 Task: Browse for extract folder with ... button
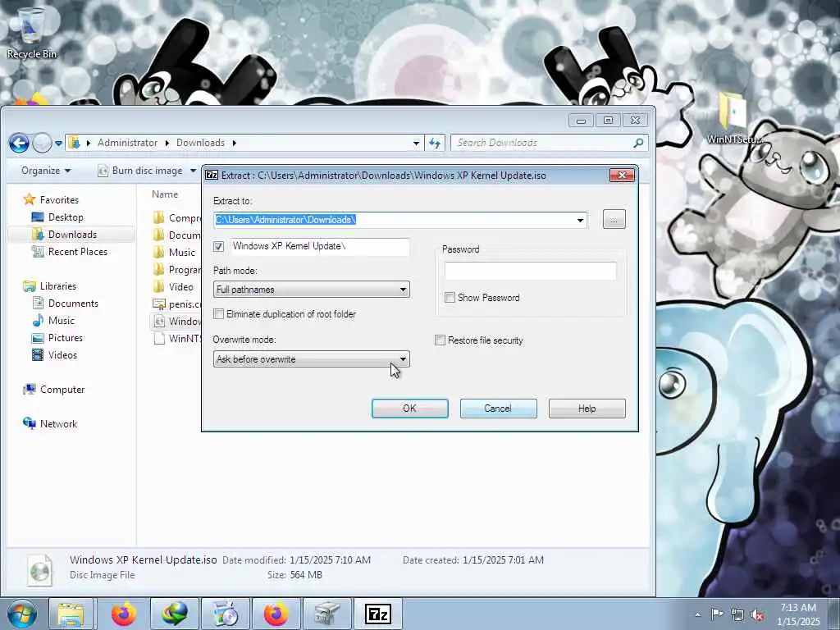click(x=614, y=220)
